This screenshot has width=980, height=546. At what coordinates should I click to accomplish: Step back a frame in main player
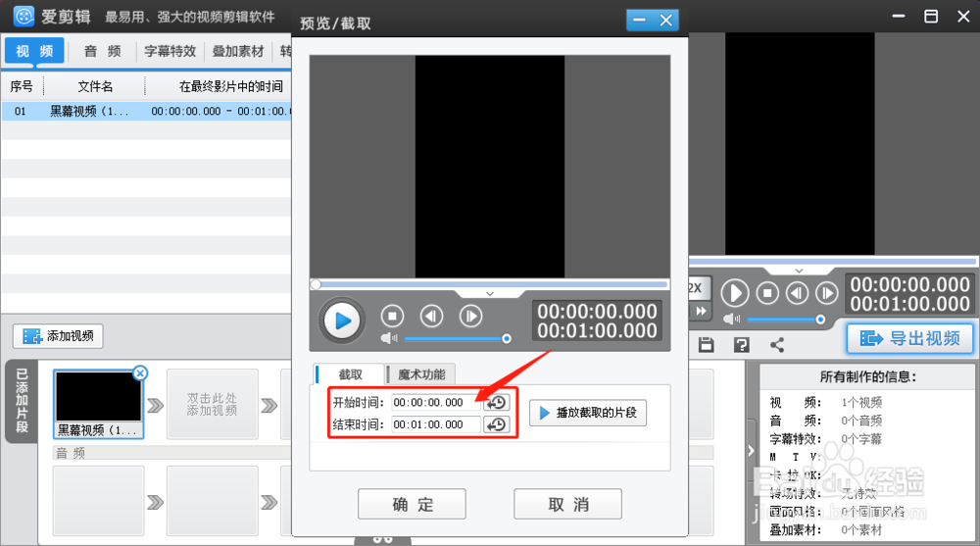[797, 293]
